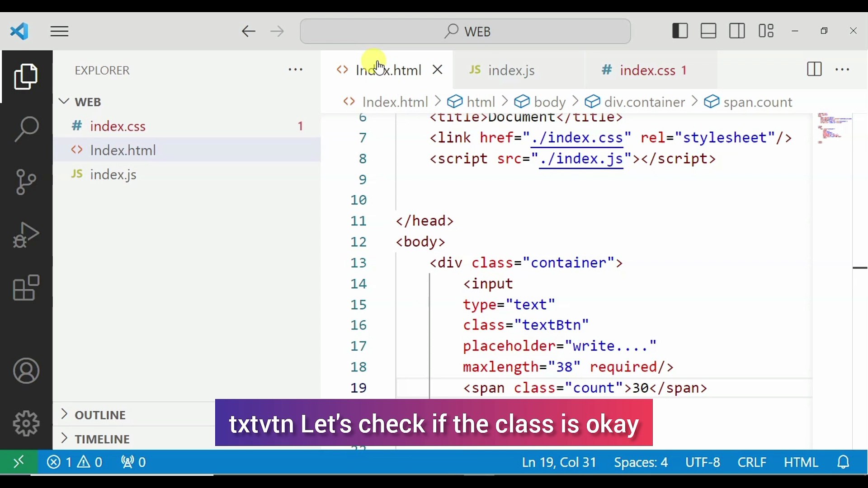
Task: Select the Index.html editor tab
Action: pyautogui.click(x=387, y=70)
